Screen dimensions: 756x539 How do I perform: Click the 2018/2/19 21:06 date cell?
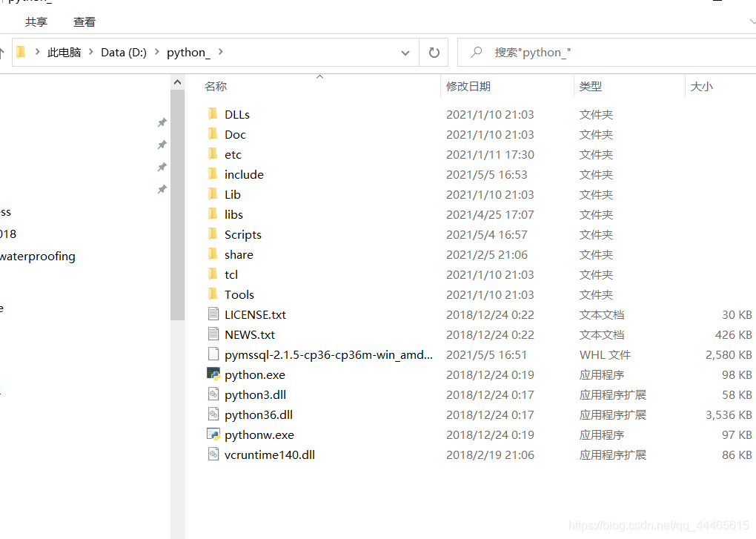[x=490, y=454]
